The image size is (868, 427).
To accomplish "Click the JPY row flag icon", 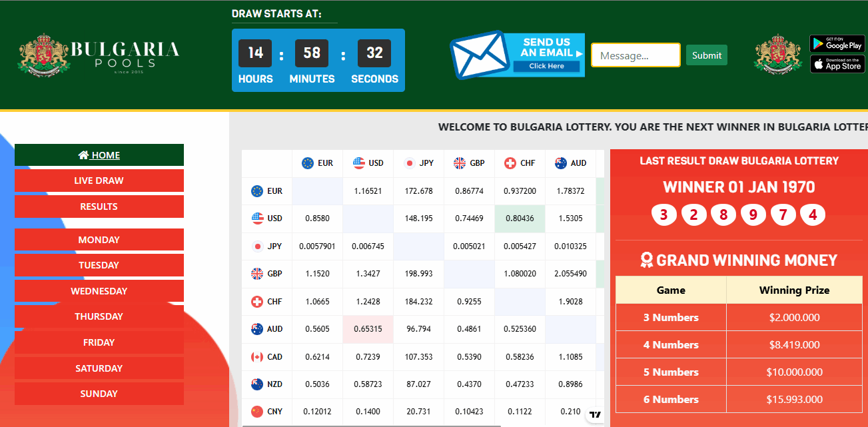I will pos(257,246).
